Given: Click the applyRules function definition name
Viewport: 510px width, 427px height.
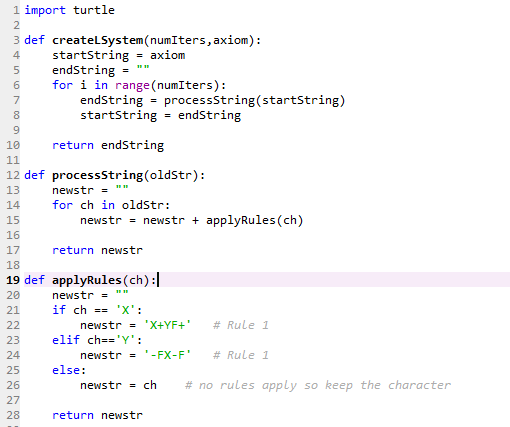Looking at the screenshot, I should 87,280.
